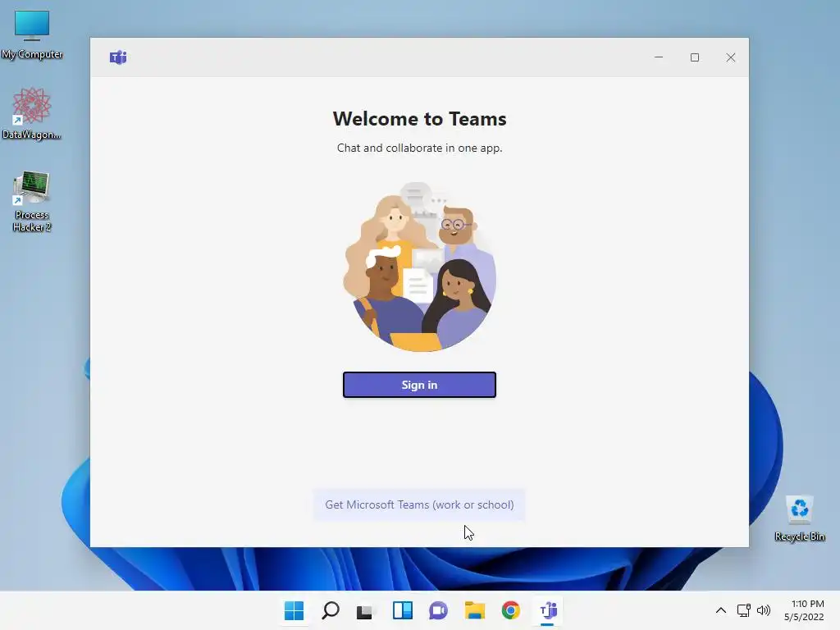Select the DataWagon desktop shortcut
This screenshot has width=840, height=630.
[32, 113]
